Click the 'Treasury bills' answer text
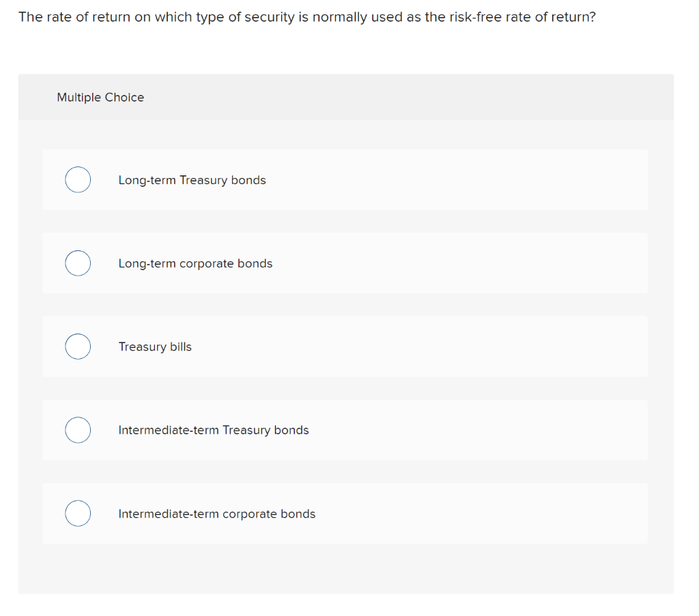The height and width of the screenshot is (616, 699). point(155,347)
